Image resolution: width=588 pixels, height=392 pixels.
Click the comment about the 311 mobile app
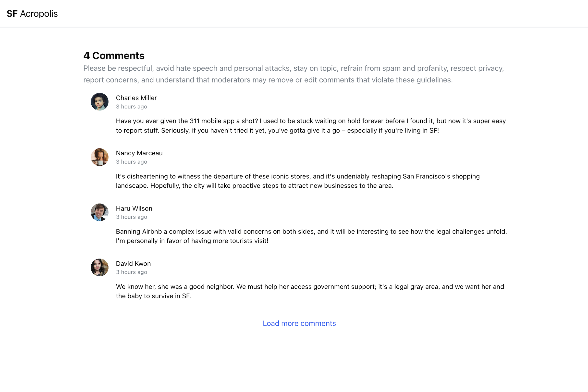click(310, 126)
